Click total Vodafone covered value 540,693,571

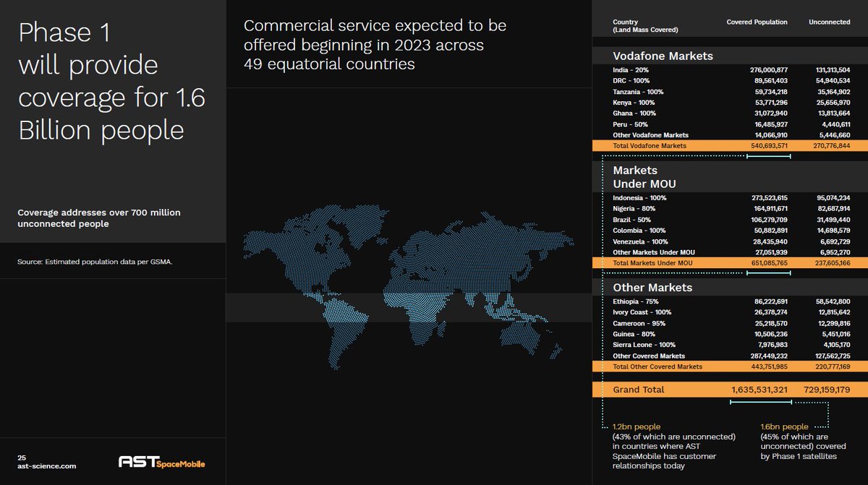(768, 146)
